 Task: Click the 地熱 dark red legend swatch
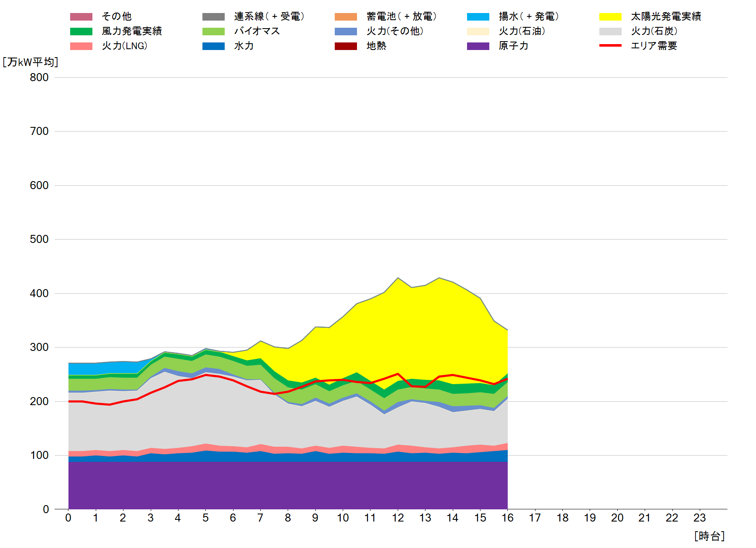click(346, 46)
